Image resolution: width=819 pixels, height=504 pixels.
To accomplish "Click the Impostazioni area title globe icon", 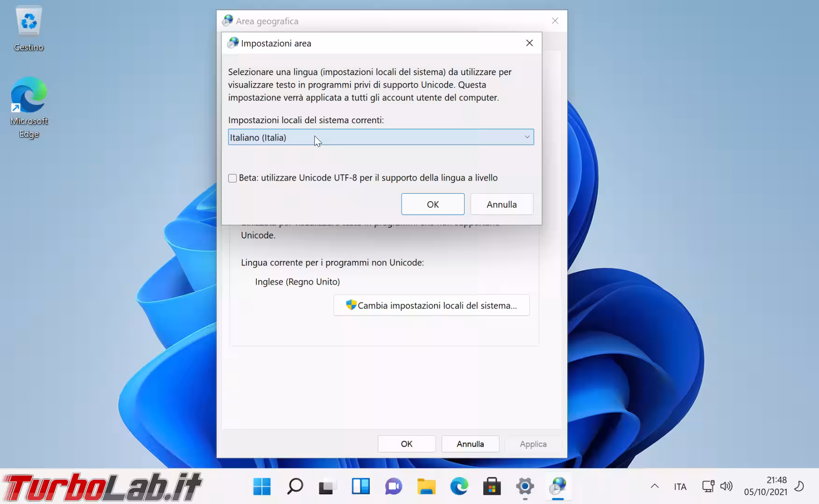I will tap(233, 43).
